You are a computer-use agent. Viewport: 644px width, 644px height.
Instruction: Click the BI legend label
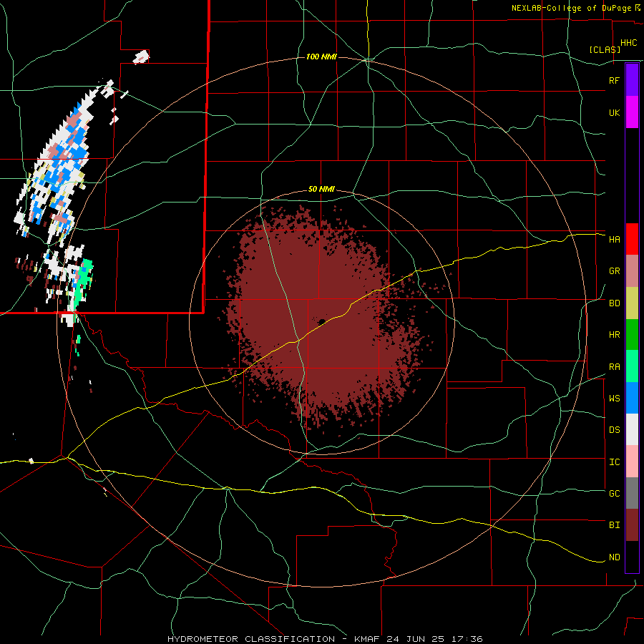(614, 525)
